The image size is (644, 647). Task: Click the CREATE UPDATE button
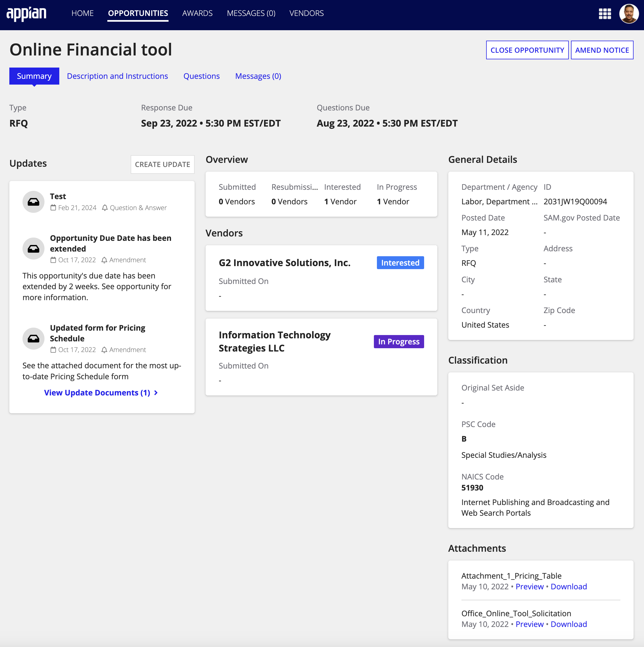(162, 164)
